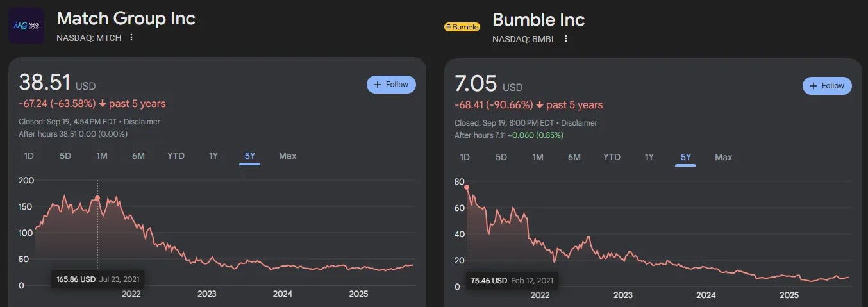
Task: Open the Disclaimer link under Match Group price
Action: pos(142,121)
